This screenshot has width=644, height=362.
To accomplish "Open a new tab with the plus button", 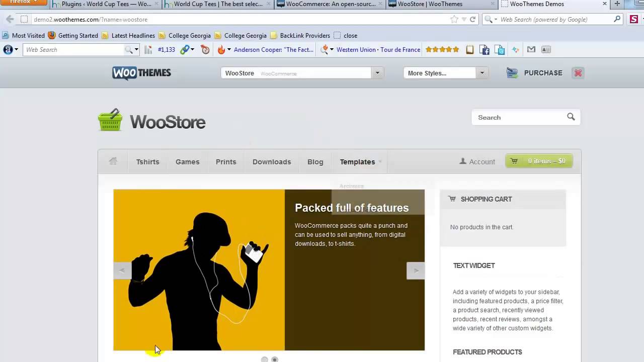I will pyautogui.click(x=617, y=4).
